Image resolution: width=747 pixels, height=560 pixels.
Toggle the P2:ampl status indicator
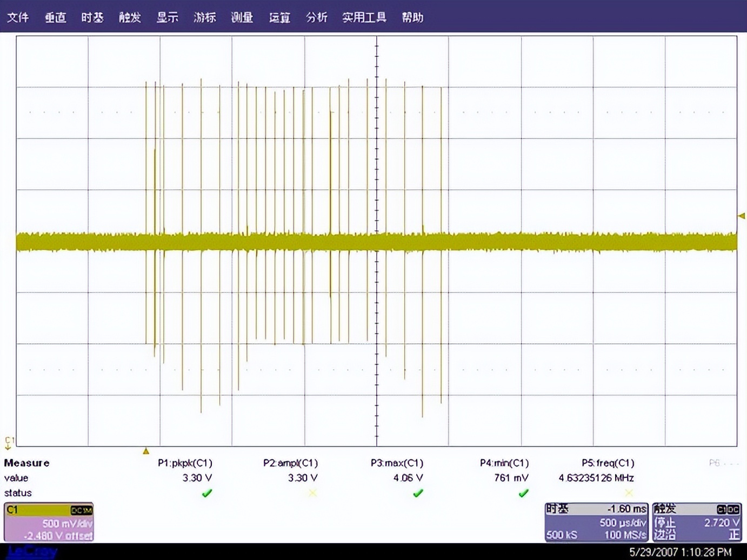312,493
